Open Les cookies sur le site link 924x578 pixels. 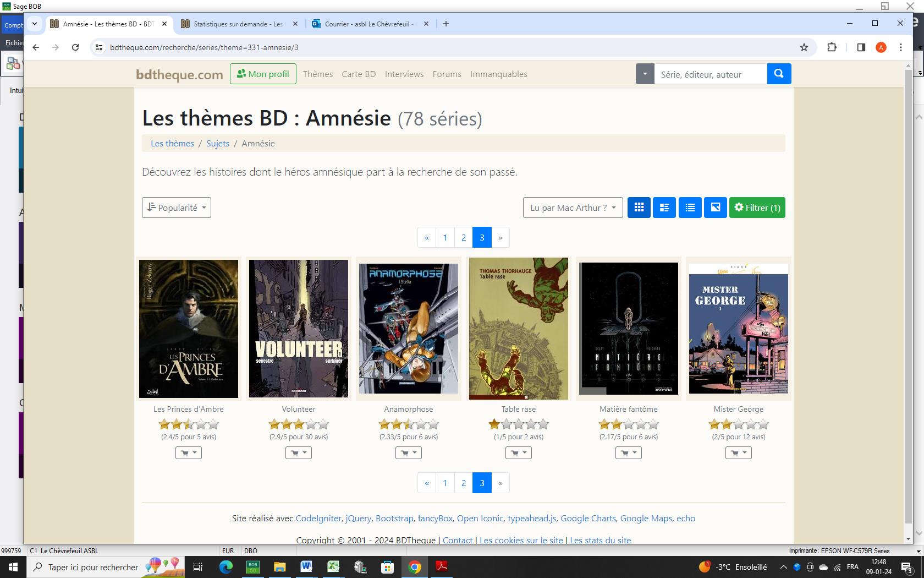pos(521,540)
